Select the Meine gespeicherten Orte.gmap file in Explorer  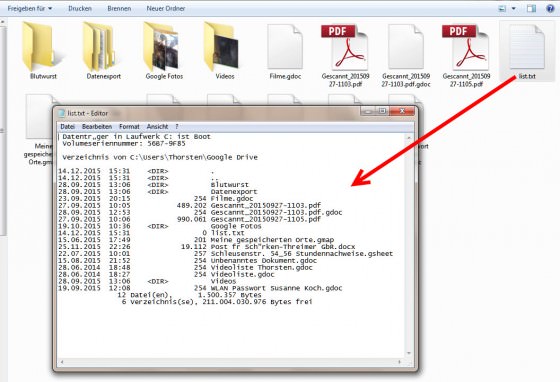[x=39, y=130]
